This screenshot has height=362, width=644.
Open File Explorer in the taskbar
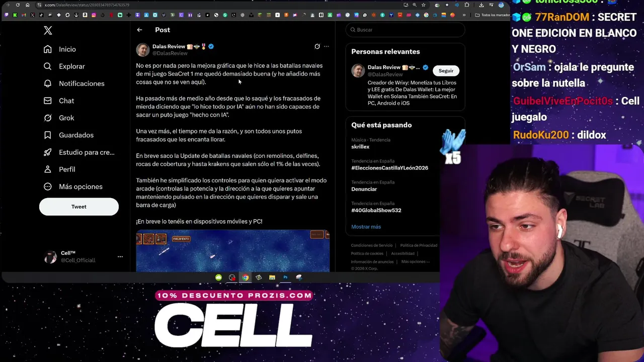pyautogui.click(x=272, y=278)
